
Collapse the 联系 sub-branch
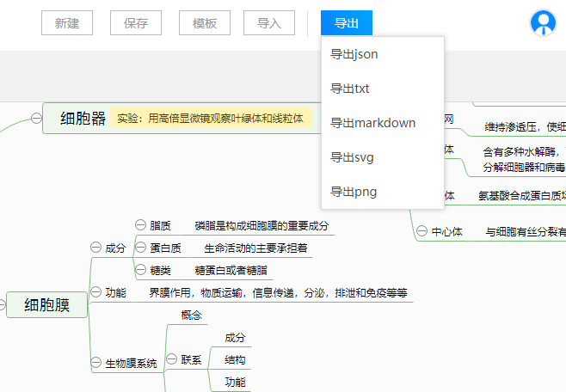point(171,359)
